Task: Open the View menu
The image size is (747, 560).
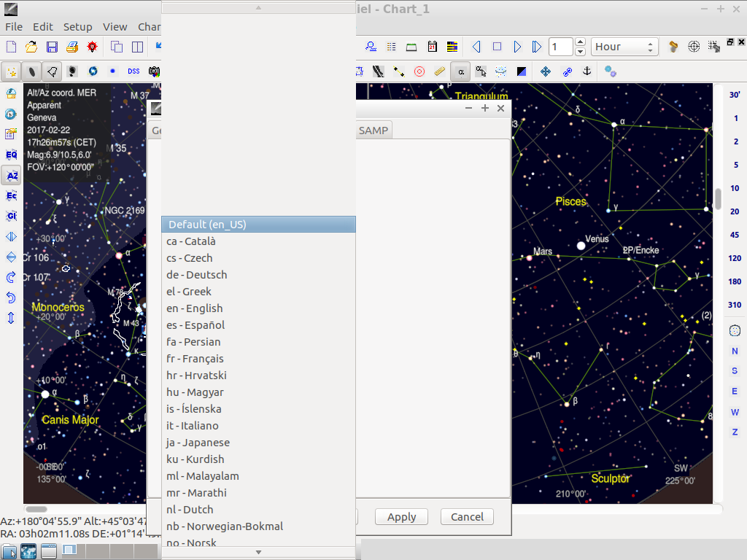Action: [x=115, y=27]
